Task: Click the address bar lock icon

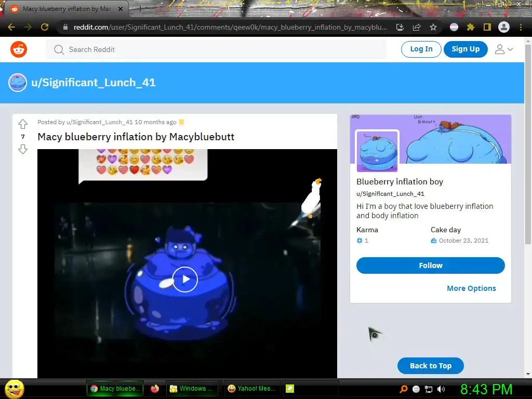Action: [65, 27]
